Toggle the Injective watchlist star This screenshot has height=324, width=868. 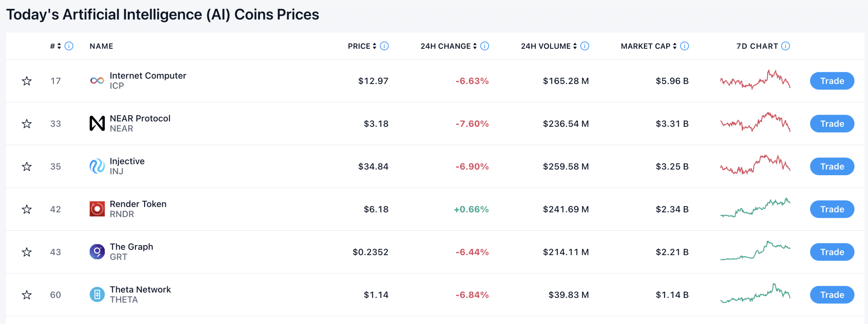26,166
